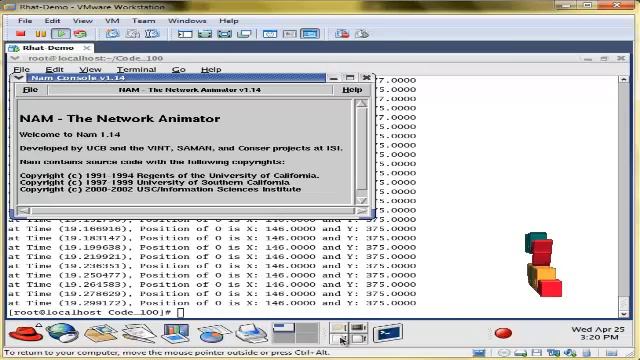Open the email client panel icon
The image size is (640, 360).
click(x=100, y=333)
